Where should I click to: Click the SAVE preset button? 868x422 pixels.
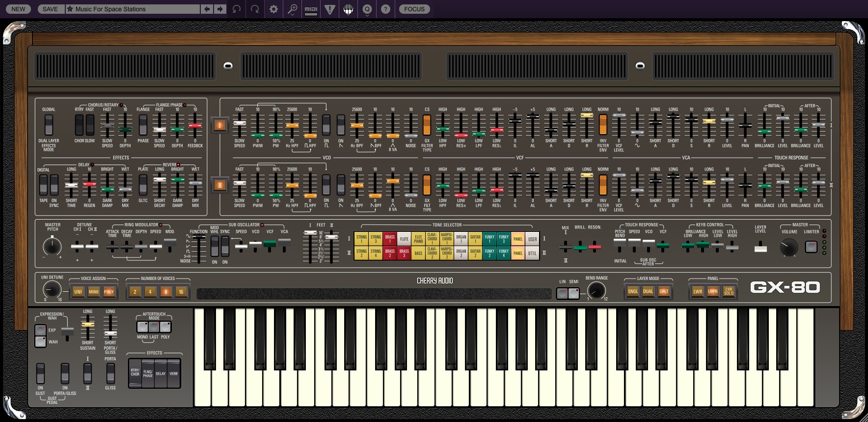click(50, 9)
